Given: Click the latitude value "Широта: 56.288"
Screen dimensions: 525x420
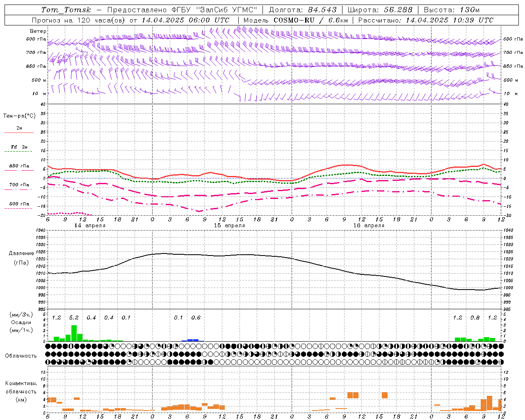Looking at the screenshot, I should 379,10.
